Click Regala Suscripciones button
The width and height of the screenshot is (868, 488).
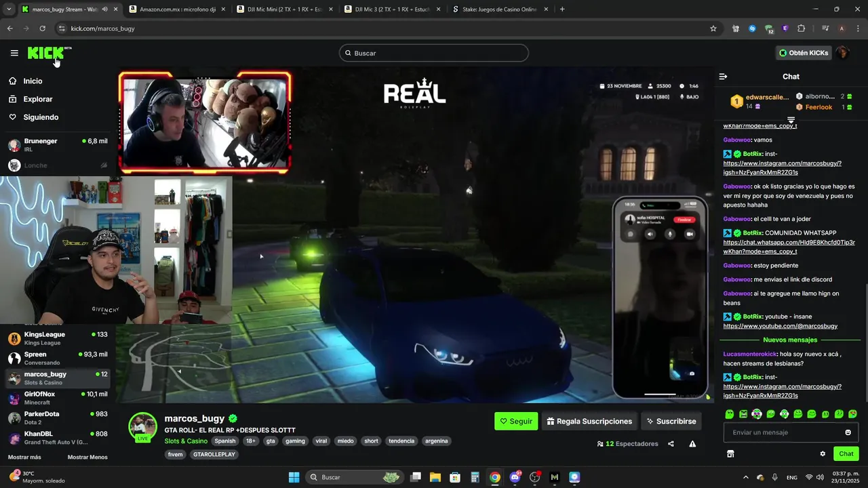589,421
